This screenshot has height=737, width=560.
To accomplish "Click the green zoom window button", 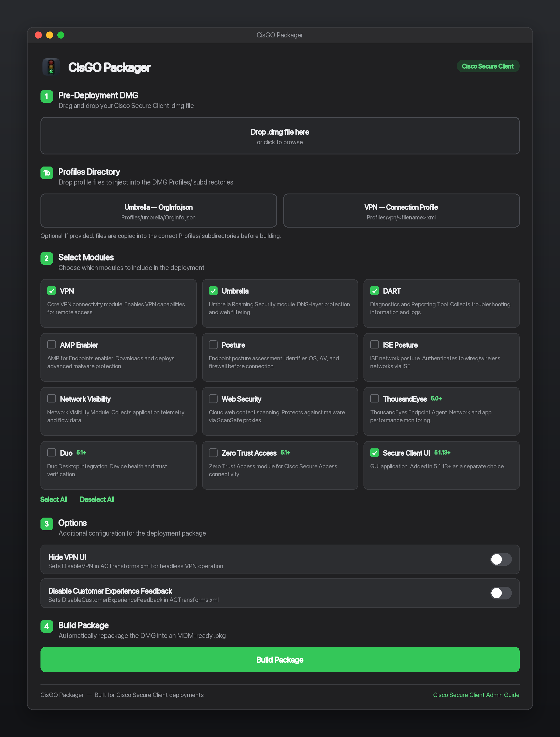I will pos(61,35).
